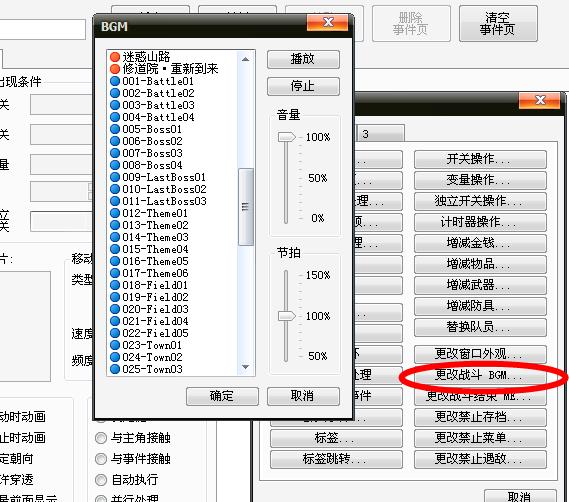Click BGM list scrollbar up arrow

click(x=245, y=59)
